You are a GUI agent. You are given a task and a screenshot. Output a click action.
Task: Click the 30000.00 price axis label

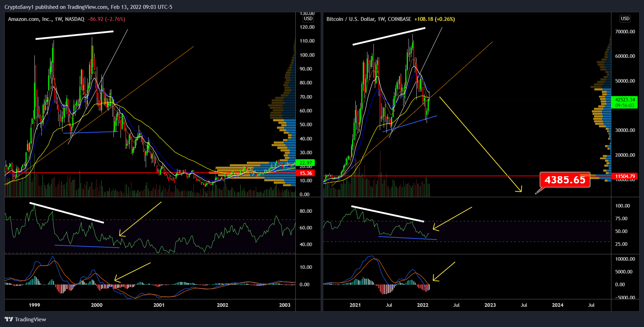[625, 130]
